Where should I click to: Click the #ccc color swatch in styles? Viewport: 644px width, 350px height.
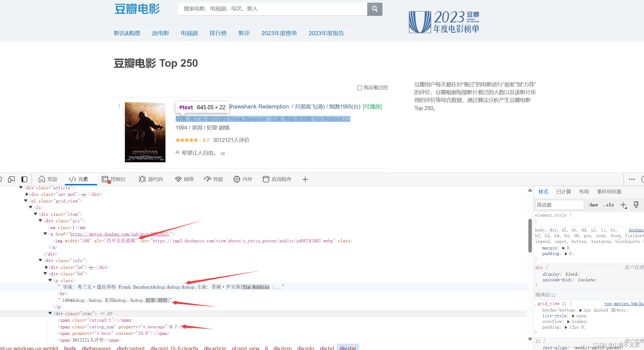coord(613,310)
